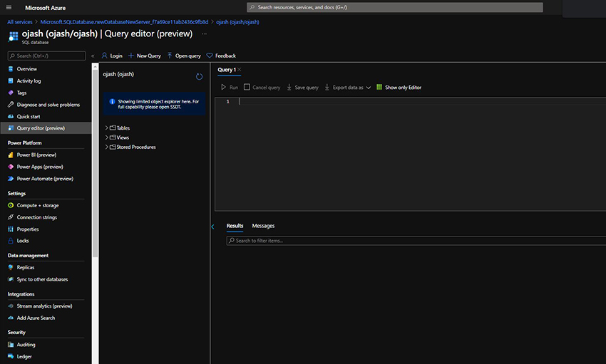Run the query

pyautogui.click(x=230, y=88)
